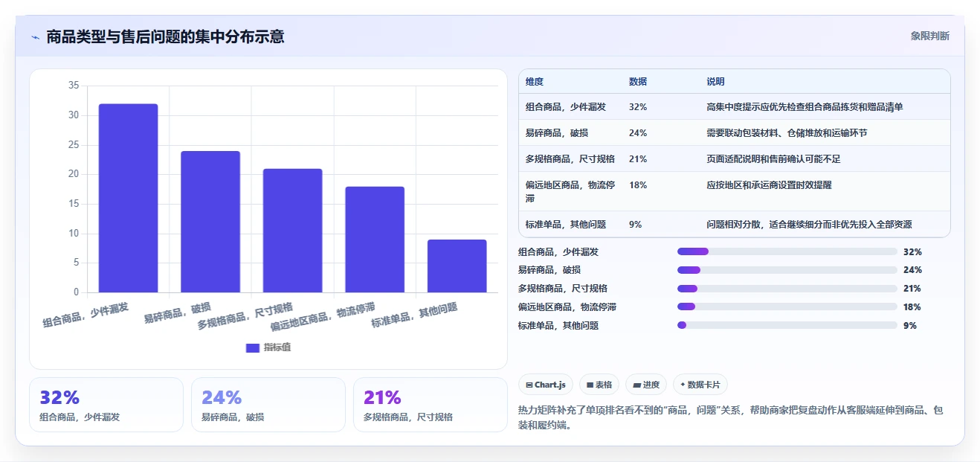
Task: Click progress label 标准单品，其他问题
Action: tap(558, 325)
